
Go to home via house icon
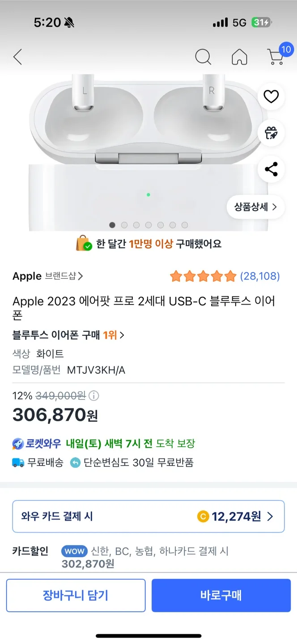tap(239, 57)
